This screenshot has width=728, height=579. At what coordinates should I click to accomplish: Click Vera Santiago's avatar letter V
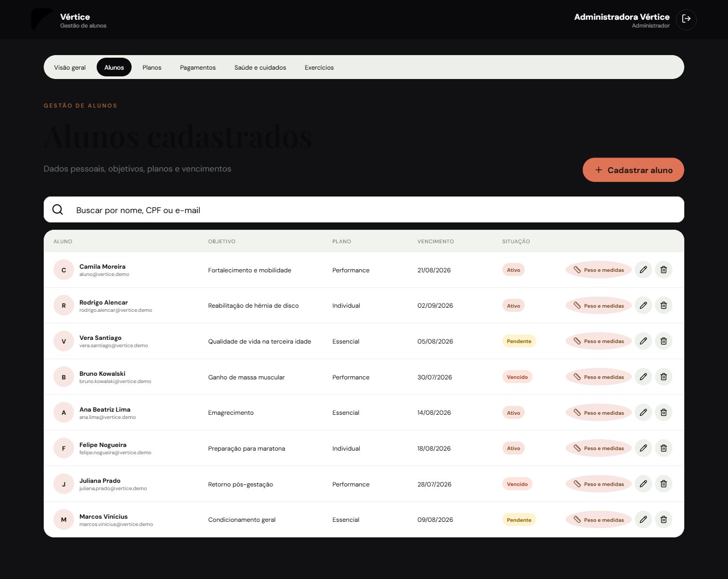64,341
